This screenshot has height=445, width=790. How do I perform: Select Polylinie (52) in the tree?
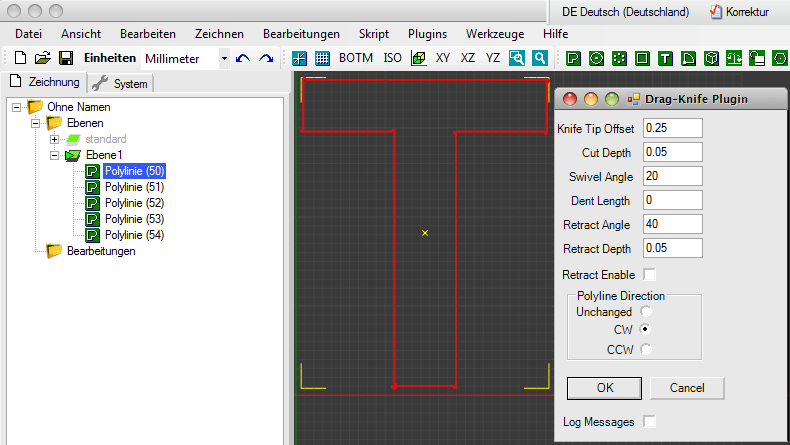coord(135,203)
